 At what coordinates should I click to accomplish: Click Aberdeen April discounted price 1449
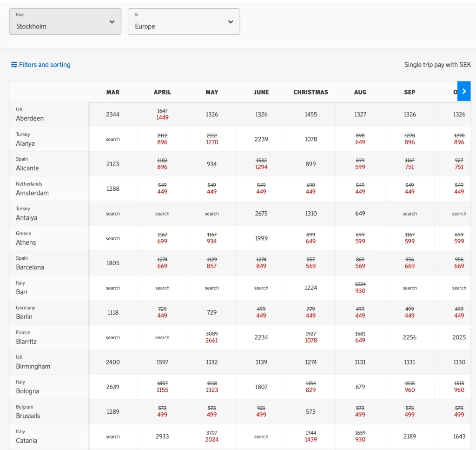point(162,118)
